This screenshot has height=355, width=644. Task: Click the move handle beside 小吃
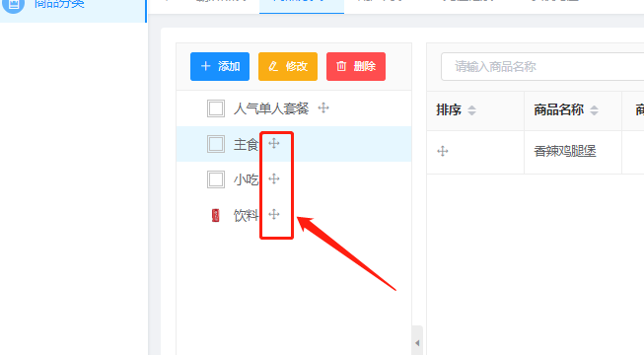point(274,178)
